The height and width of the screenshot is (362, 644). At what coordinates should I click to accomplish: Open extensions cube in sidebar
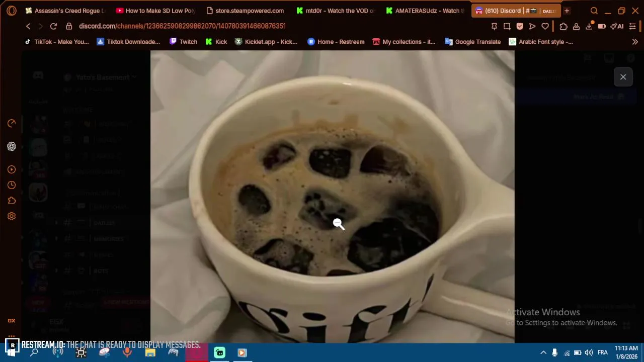12,201
